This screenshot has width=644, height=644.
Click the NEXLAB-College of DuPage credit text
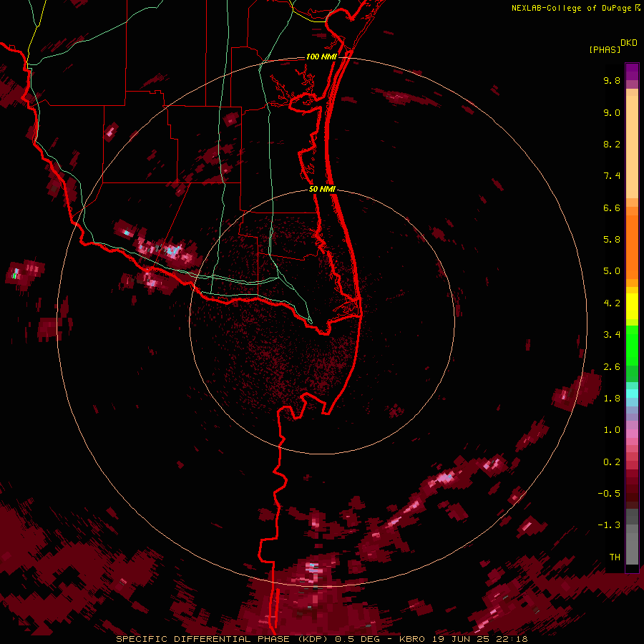click(x=571, y=8)
